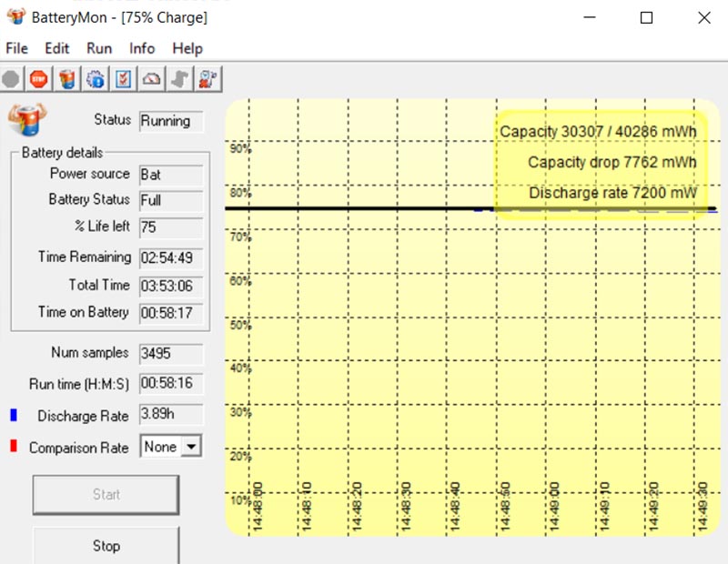Open the Run menu
This screenshot has height=564, width=728.
(99, 48)
